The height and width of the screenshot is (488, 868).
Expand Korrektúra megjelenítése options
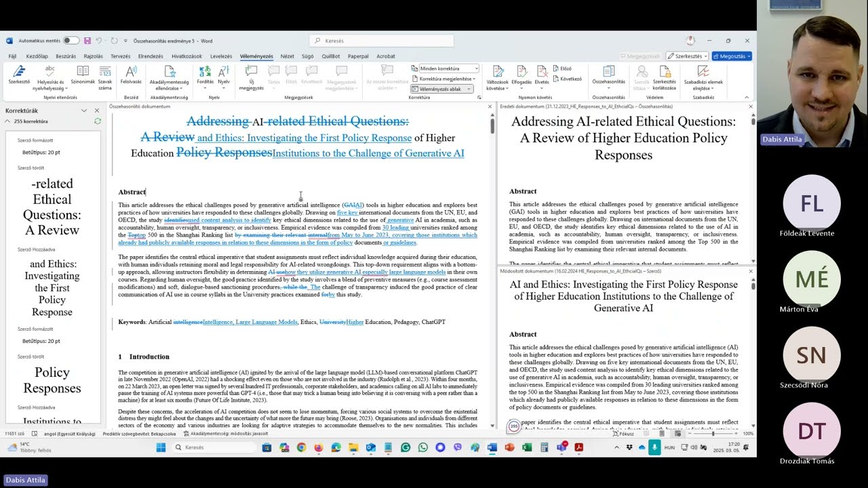click(443, 79)
